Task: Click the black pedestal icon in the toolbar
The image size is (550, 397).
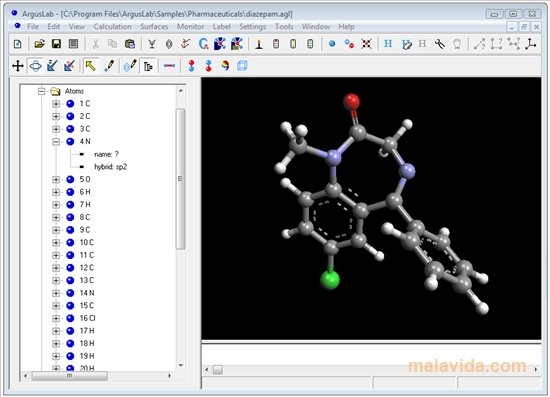Action: click(x=259, y=44)
